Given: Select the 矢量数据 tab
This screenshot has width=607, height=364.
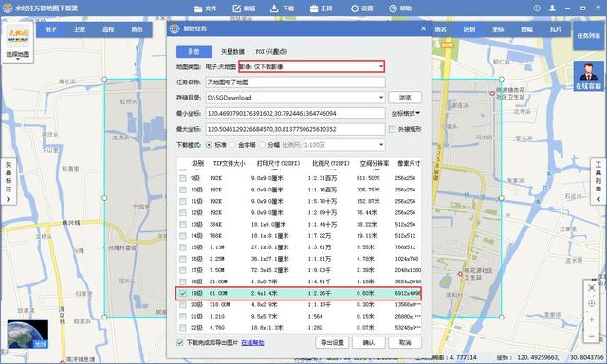Looking at the screenshot, I should pos(232,51).
